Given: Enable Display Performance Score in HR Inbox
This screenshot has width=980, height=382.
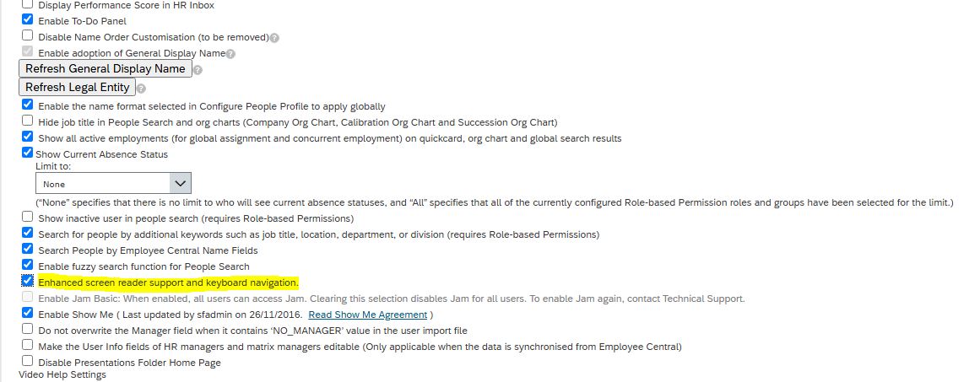Looking at the screenshot, I should (28, 3).
